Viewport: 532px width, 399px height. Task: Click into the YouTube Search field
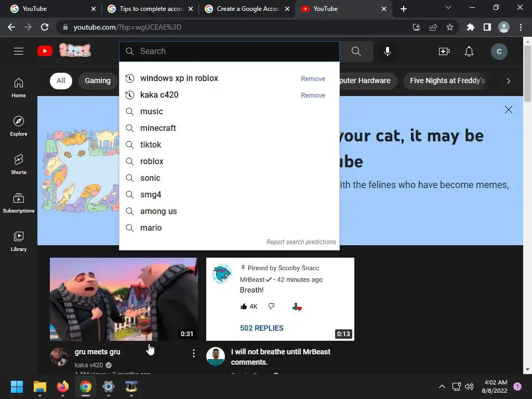coord(229,51)
